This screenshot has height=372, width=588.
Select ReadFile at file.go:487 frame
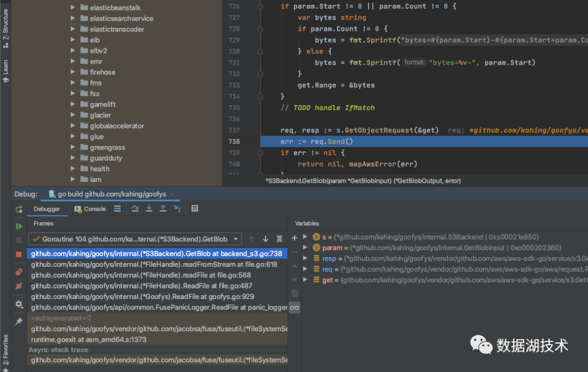pyautogui.click(x=157, y=286)
